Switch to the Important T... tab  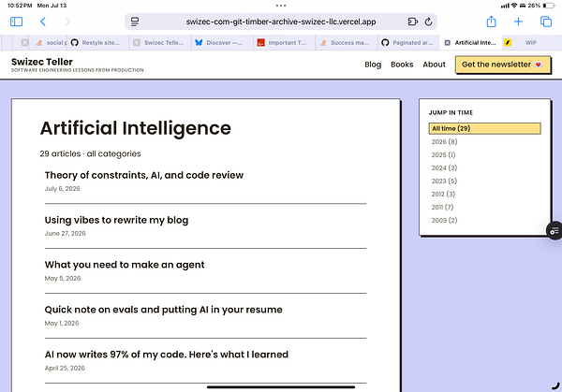click(x=282, y=43)
